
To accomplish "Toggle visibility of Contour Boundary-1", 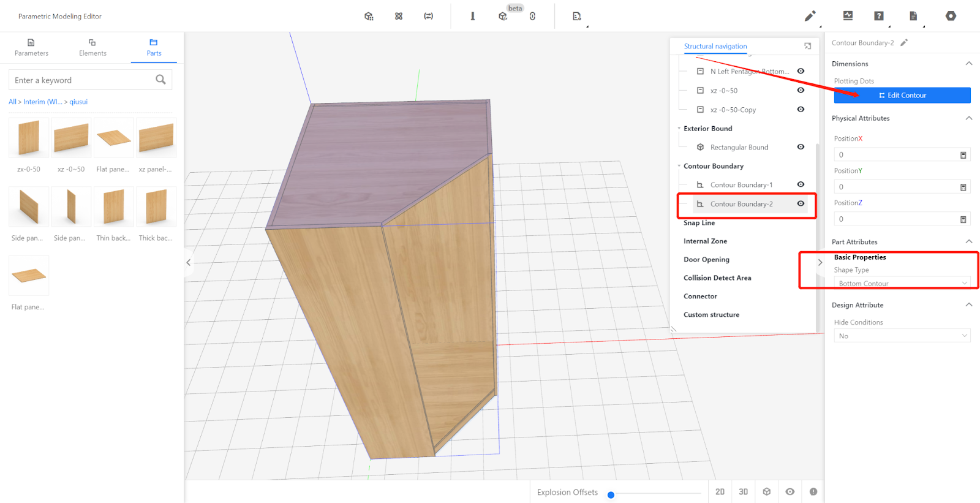I will point(801,184).
